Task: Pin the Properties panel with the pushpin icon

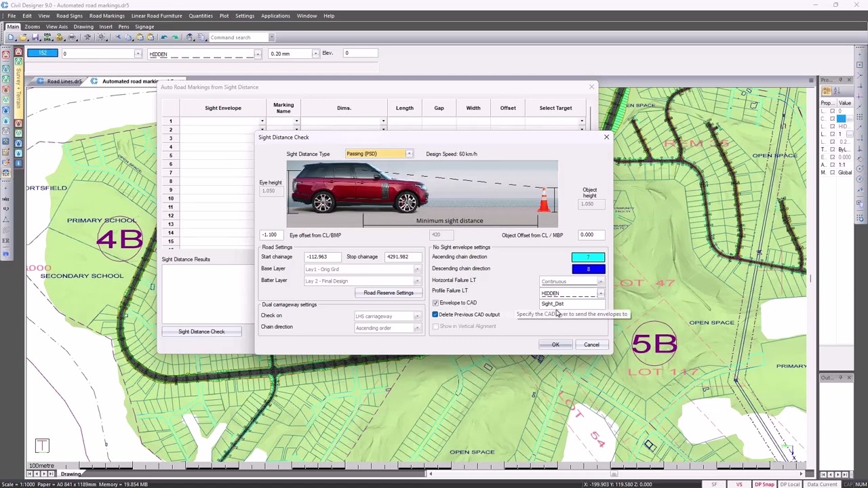Action: (x=841, y=80)
